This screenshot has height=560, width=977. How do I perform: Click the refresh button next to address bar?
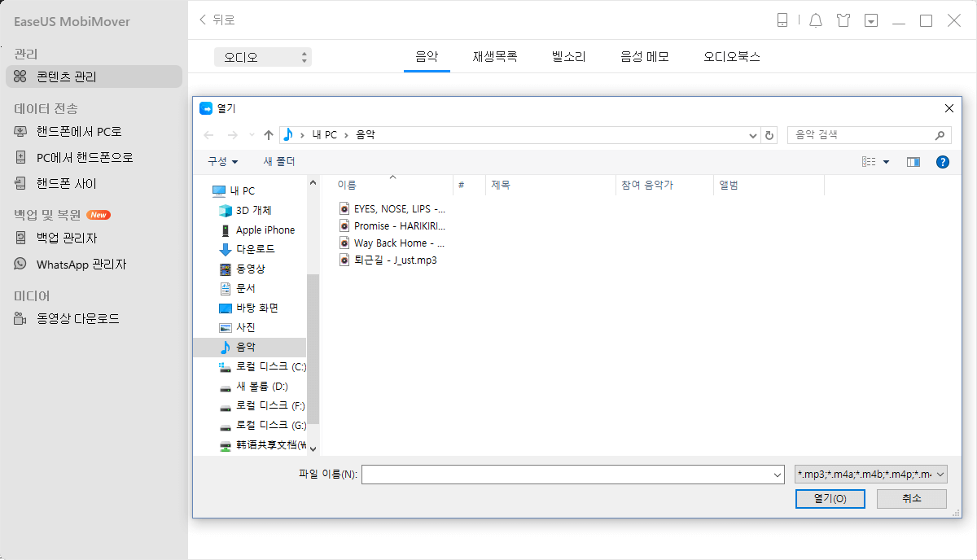click(x=770, y=135)
